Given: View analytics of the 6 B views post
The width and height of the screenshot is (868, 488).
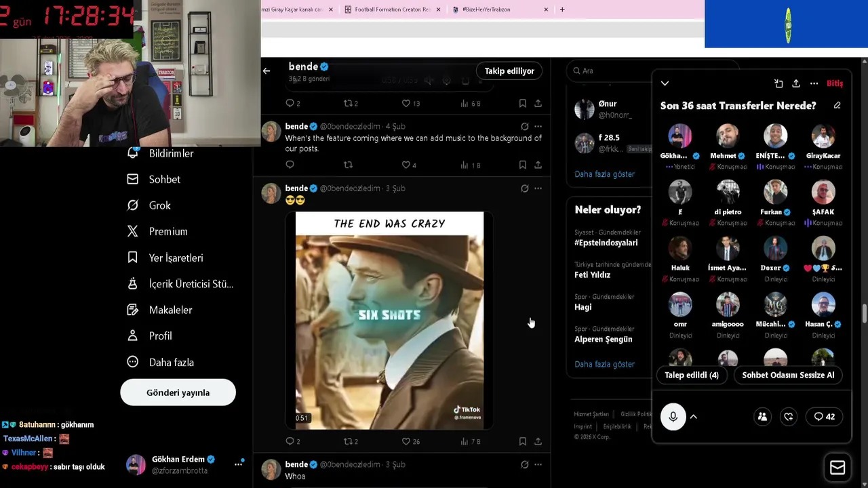Looking at the screenshot, I should click(470, 103).
